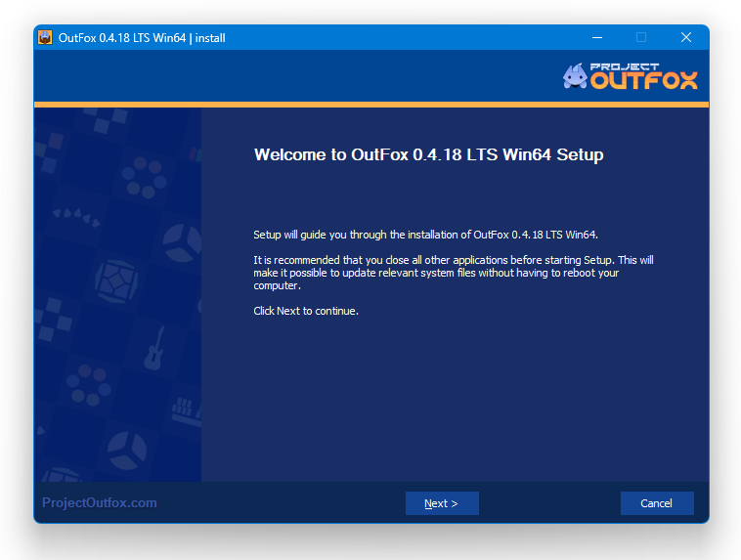Click the 'Setup will guide you through' sentence
Screen dimensions: 741x560
426,235
